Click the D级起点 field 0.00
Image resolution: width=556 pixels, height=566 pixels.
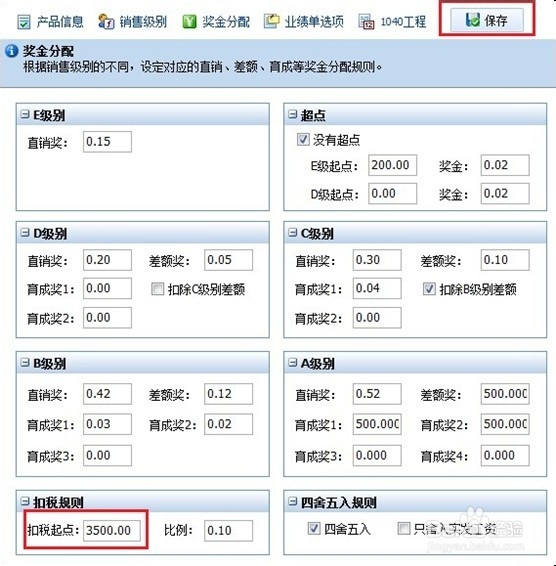click(x=392, y=193)
